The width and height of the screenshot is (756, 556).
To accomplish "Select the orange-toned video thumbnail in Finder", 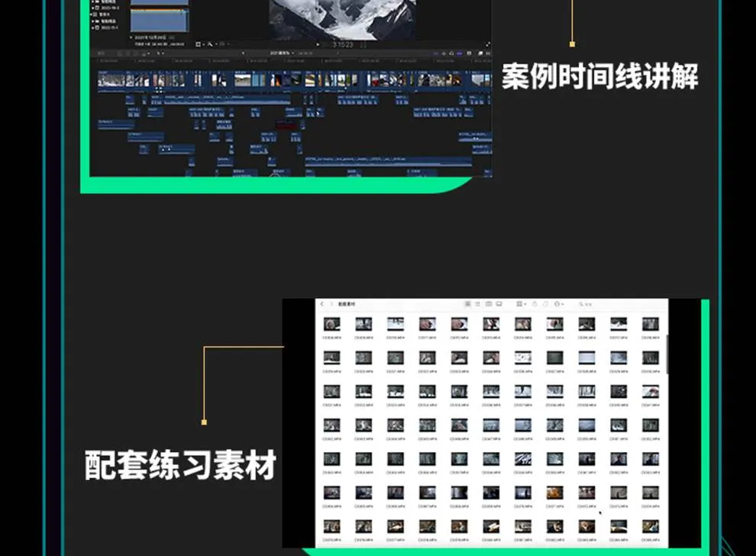I will [x=554, y=493].
